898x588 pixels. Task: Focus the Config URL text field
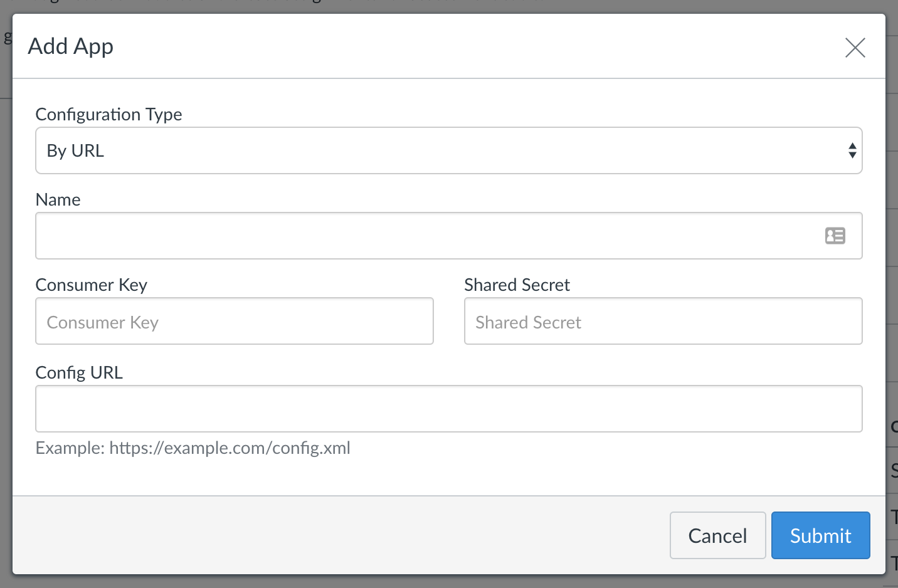click(449, 409)
